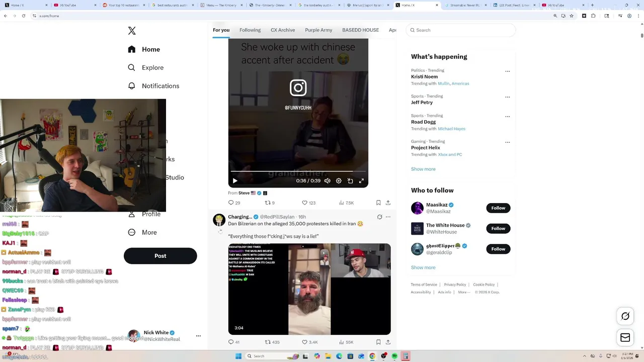This screenshot has width=644, height=362.
Task: Show more under Who to follow
Action: click(x=423, y=267)
